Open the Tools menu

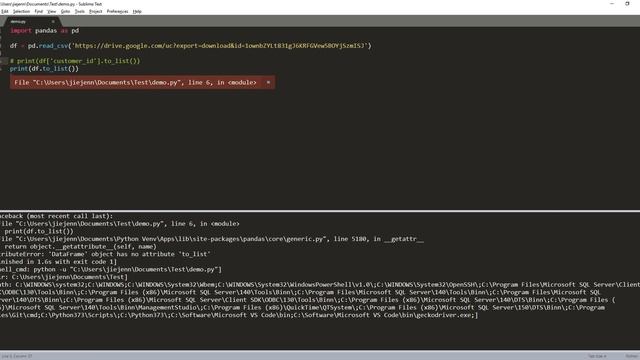pos(80,11)
